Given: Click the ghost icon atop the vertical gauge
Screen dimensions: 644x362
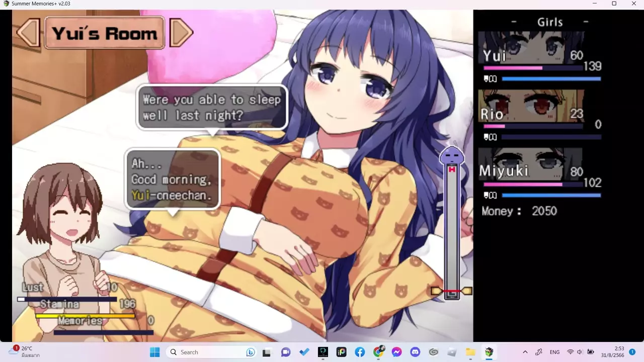Looking at the screenshot, I should point(451,156).
